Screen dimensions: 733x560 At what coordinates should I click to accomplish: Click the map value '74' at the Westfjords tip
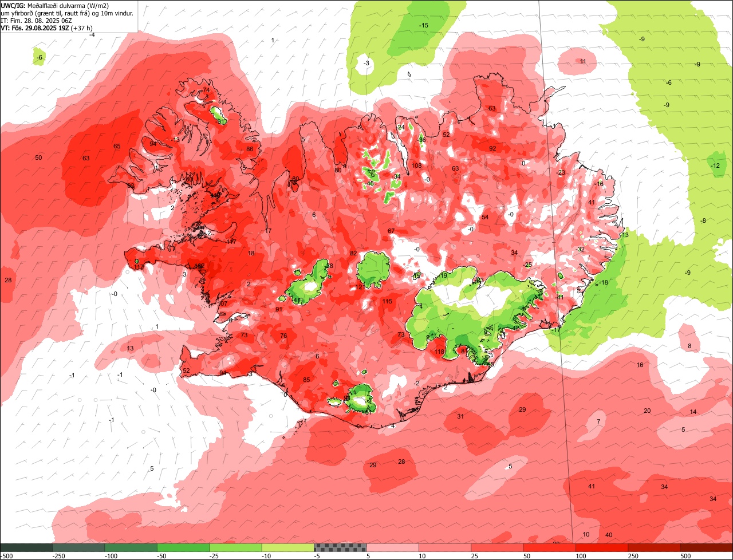pyautogui.click(x=206, y=90)
